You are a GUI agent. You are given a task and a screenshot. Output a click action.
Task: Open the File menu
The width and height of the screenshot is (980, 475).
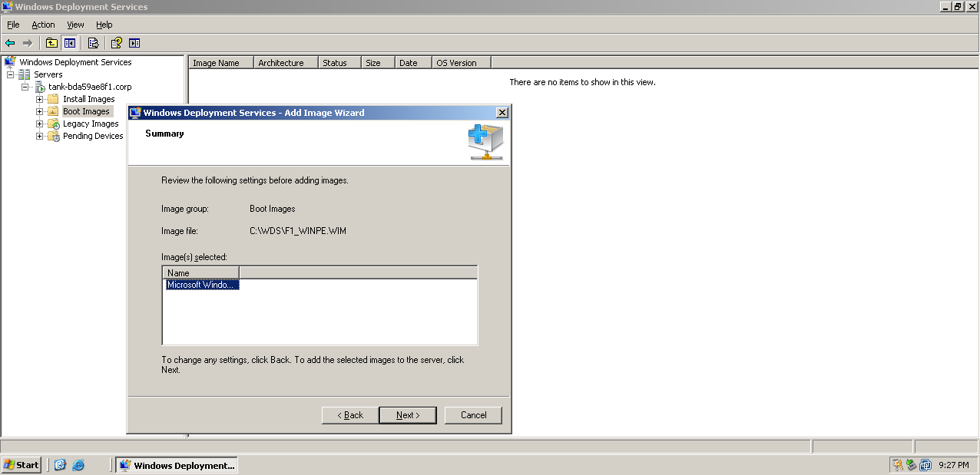tap(13, 25)
